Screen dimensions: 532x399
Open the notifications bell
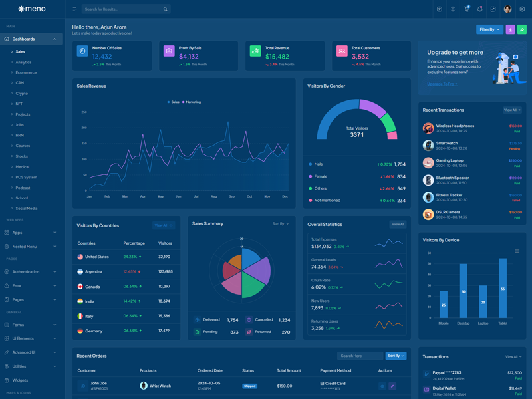point(479,9)
